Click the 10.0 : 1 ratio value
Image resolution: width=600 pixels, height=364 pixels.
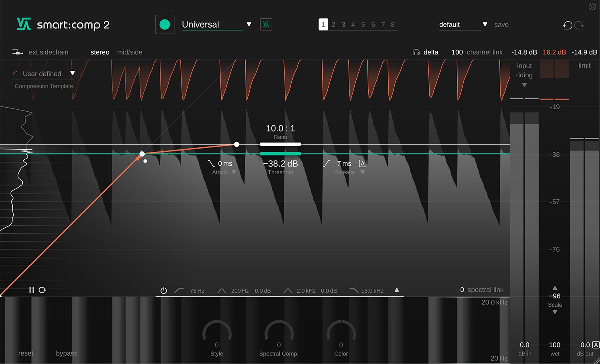(x=281, y=128)
